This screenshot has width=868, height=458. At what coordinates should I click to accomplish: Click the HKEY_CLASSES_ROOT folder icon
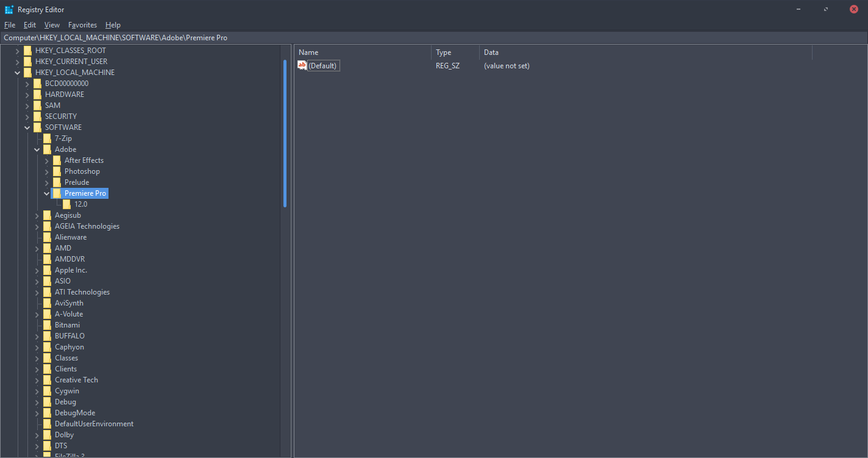pyautogui.click(x=27, y=51)
